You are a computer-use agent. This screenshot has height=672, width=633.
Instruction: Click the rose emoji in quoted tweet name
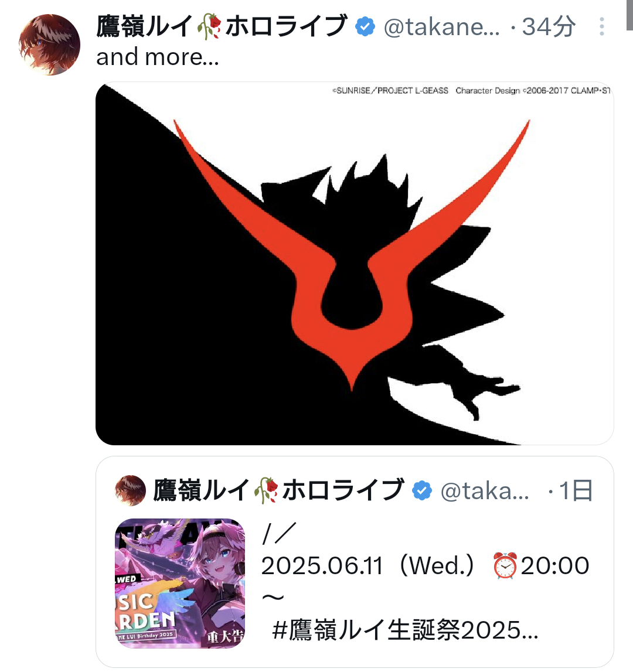click(x=266, y=490)
